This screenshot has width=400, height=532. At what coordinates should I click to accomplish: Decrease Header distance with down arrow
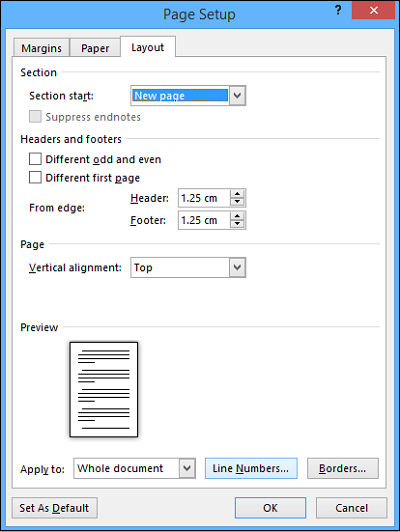[x=237, y=202]
